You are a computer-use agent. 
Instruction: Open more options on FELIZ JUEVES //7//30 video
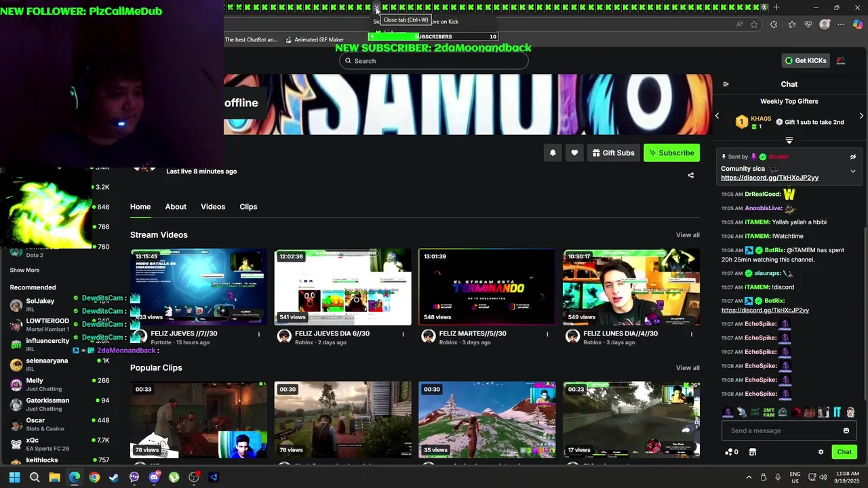pos(258,334)
